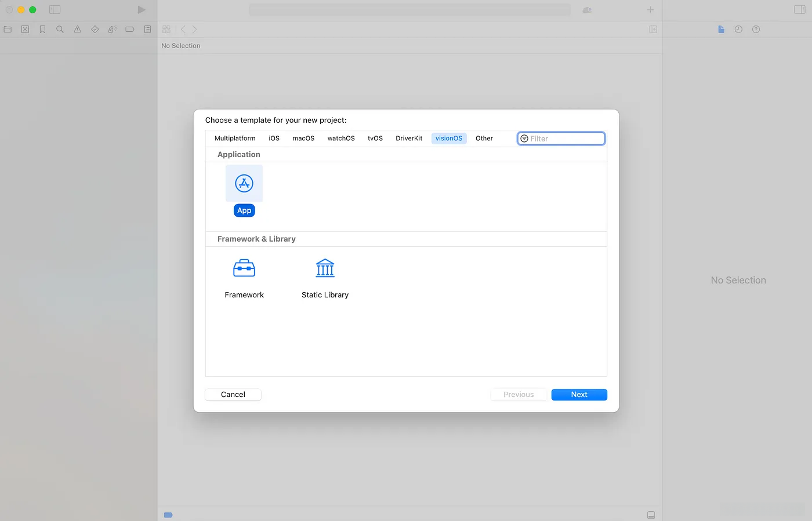Click the activity status bar in the toolbar
Image resolution: width=812 pixels, height=521 pixels.
(x=409, y=10)
